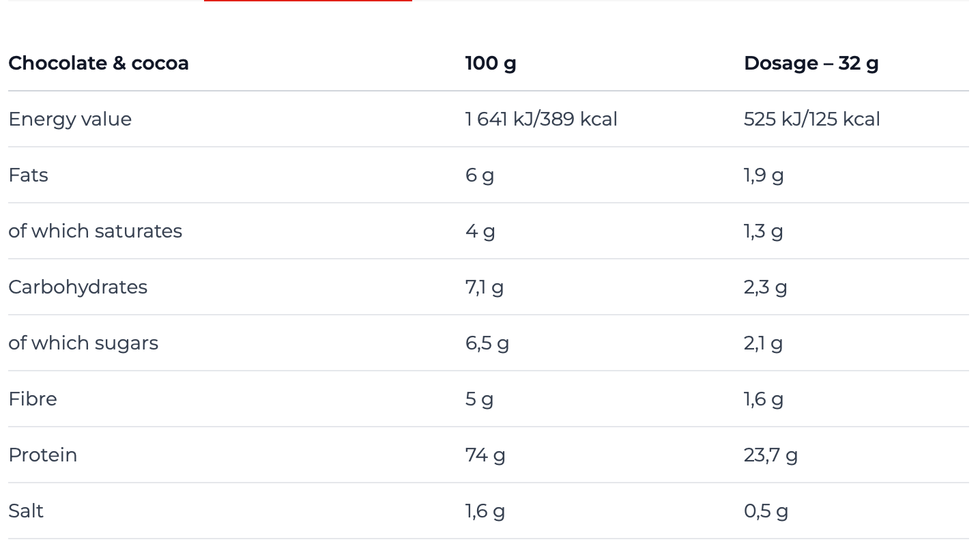
Task: Select the "Energy value" row label
Action: 70,119
